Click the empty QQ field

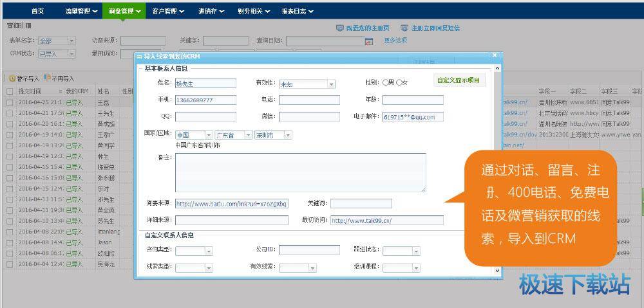(x=206, y=117)
